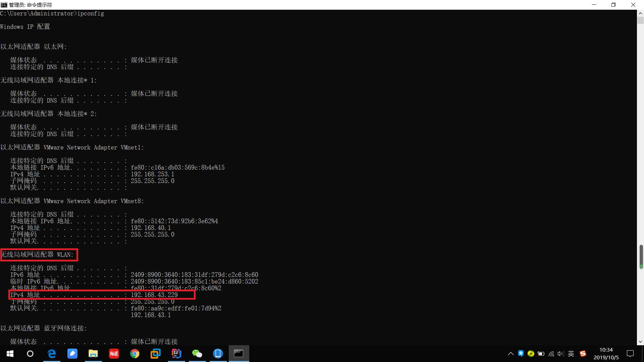Open volume speaker tray icon

(561, 354)
